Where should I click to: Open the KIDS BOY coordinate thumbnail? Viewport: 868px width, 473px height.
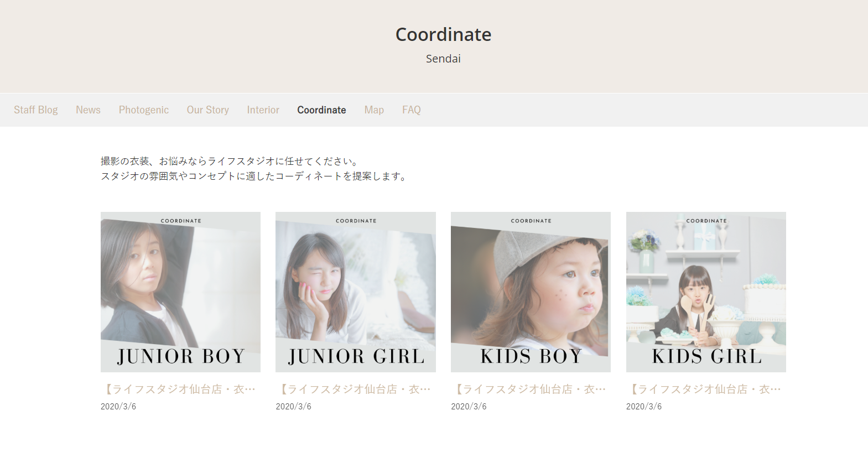(531, 292)
